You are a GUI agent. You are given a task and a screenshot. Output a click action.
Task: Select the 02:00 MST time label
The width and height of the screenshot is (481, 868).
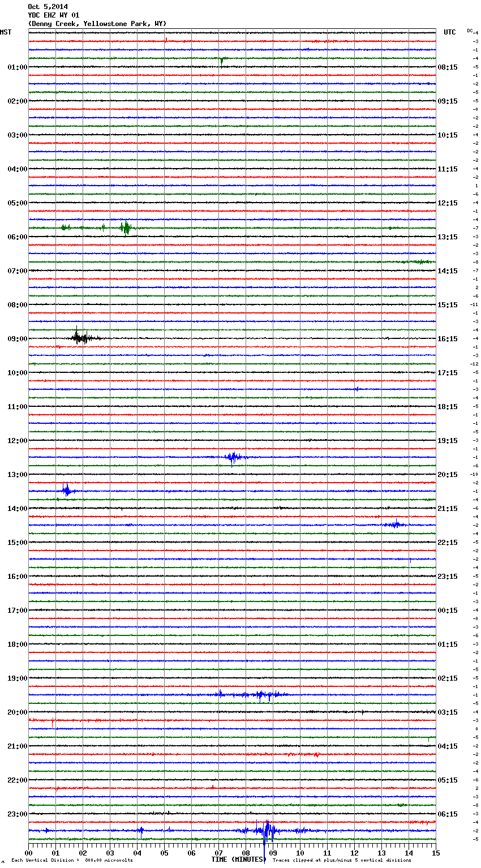tap(17, 101)
